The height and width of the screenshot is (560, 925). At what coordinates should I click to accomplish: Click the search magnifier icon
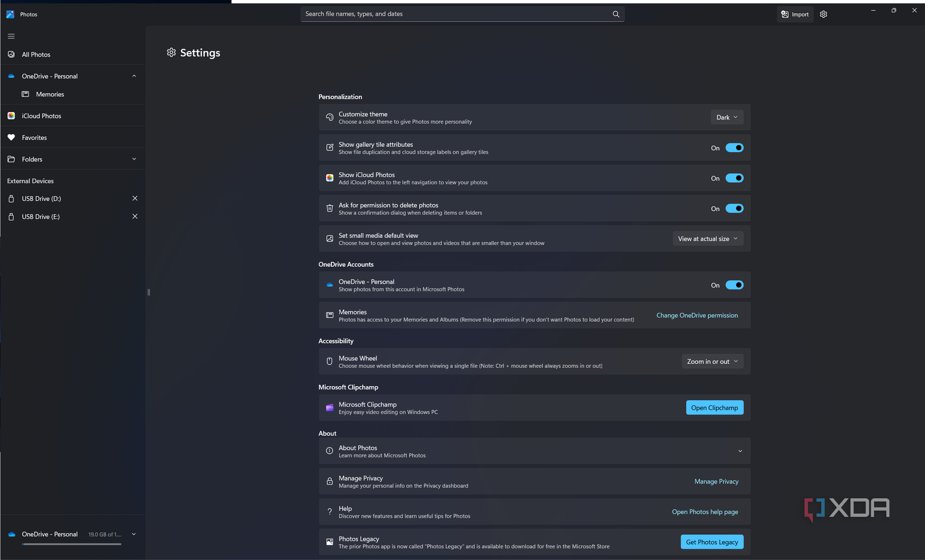click(616, 14)
